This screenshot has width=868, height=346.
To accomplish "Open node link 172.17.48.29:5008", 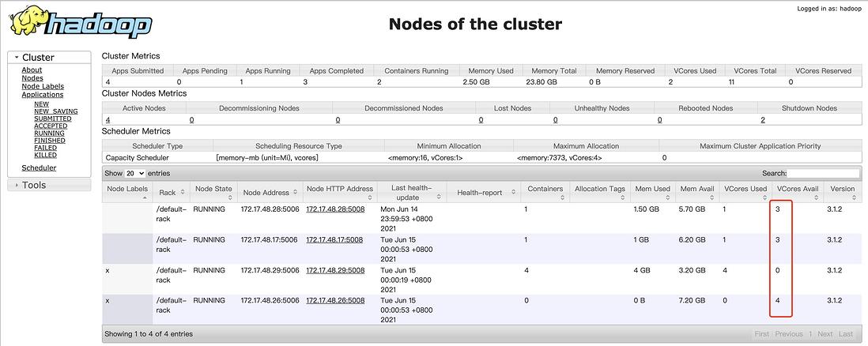I will pos(335,270).
